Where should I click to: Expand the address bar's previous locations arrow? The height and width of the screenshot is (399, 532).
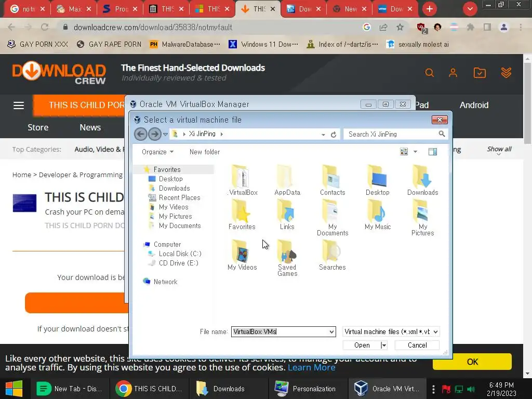pos(323,135)
